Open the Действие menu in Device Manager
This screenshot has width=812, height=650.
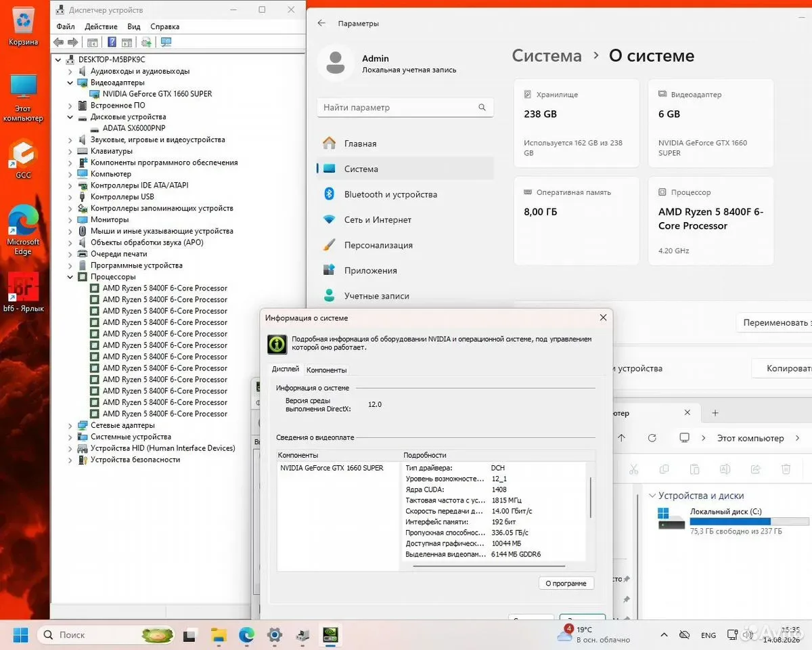[x=101, y=26]
